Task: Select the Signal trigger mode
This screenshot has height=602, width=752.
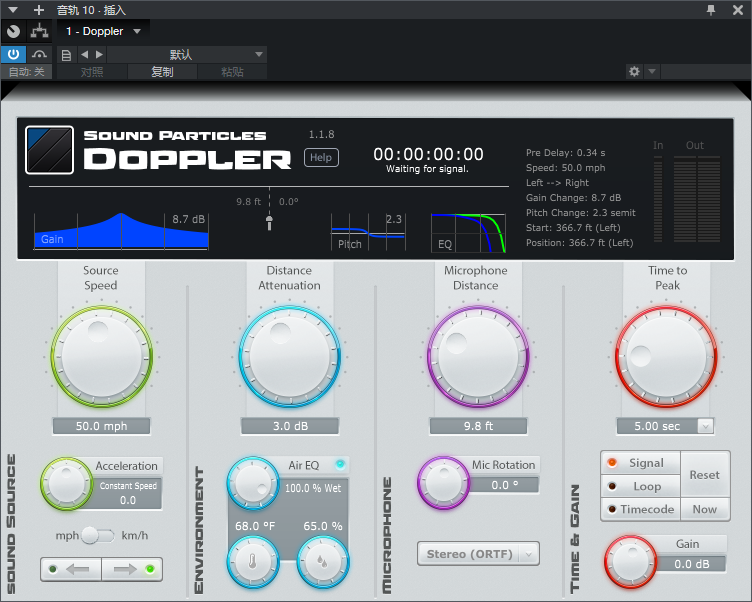Action: [640, 463]
